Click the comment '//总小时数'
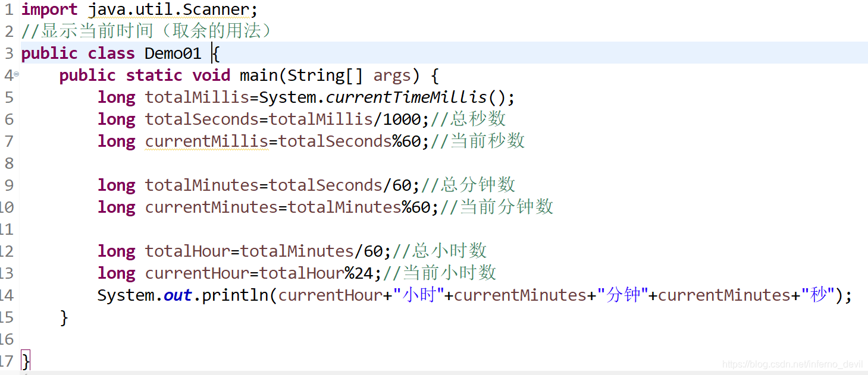 [439, 251]
